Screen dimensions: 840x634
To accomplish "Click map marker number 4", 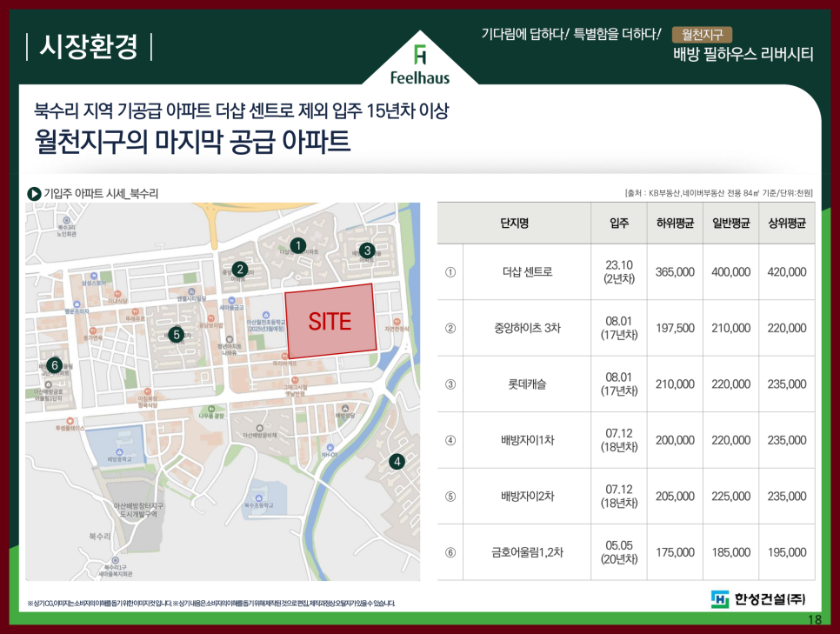I will coord(397,462).
